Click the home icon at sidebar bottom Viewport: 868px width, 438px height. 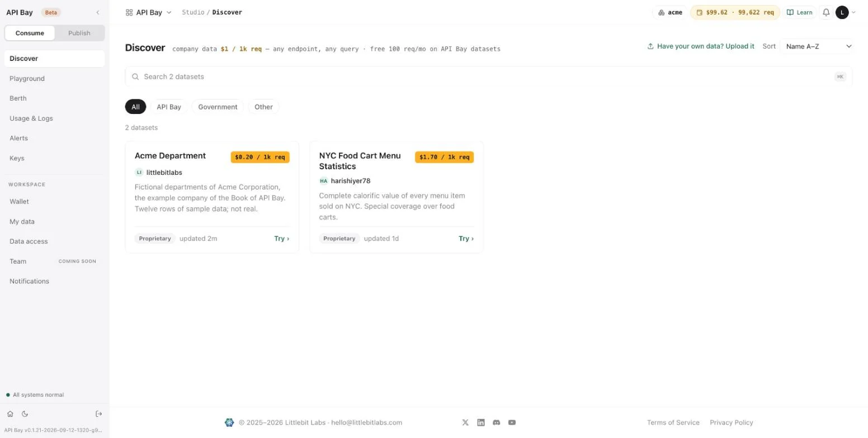click(x=10, y=414)
